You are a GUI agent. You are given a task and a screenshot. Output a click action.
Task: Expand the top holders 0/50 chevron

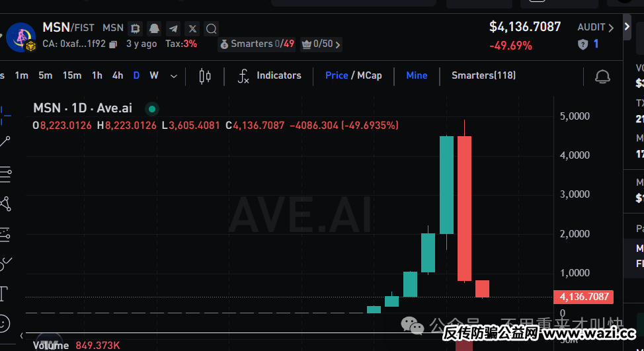(338, 45)
